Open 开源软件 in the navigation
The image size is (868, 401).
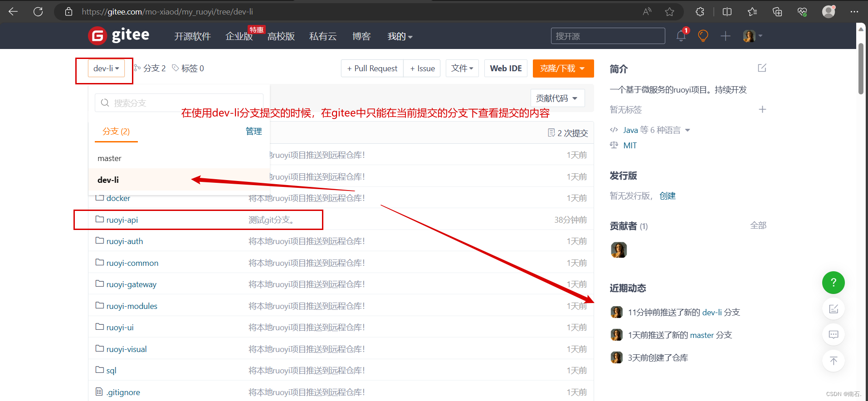[193, 36]
